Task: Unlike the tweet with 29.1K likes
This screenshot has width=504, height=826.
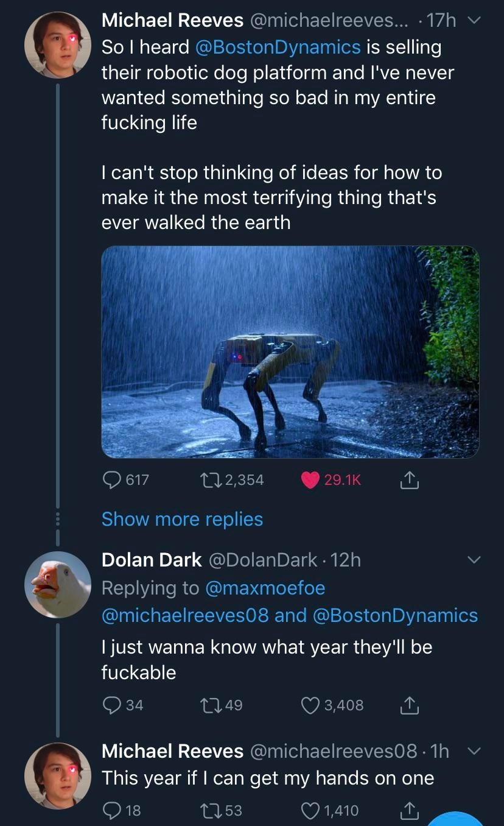Action: coord(311,480)
